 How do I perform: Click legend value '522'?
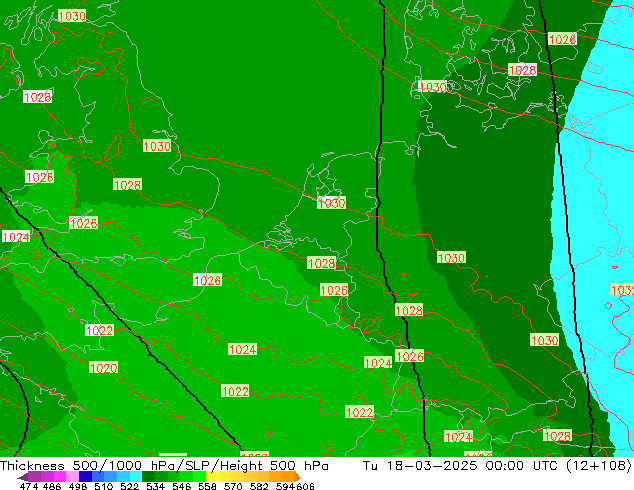[129, 486]
